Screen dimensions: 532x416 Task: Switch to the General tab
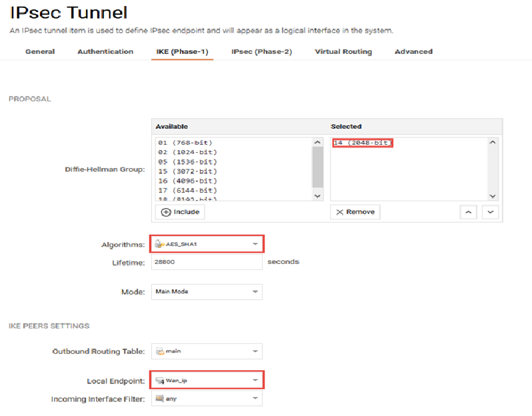click(40, 51)
